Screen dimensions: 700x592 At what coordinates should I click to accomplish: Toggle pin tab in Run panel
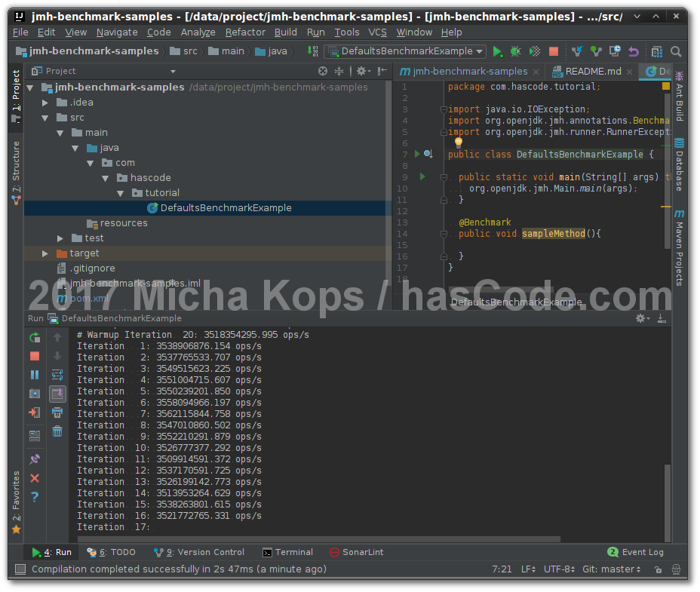point(35,459)
